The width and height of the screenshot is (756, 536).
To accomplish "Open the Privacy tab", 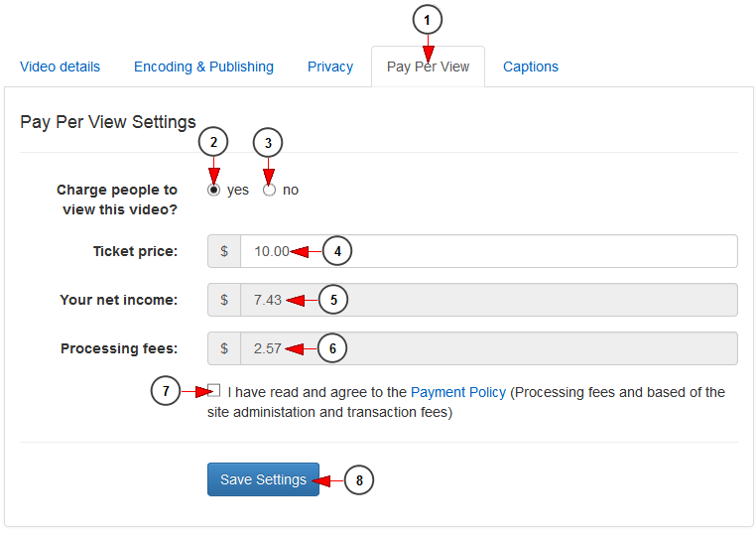I will [330, 67].
